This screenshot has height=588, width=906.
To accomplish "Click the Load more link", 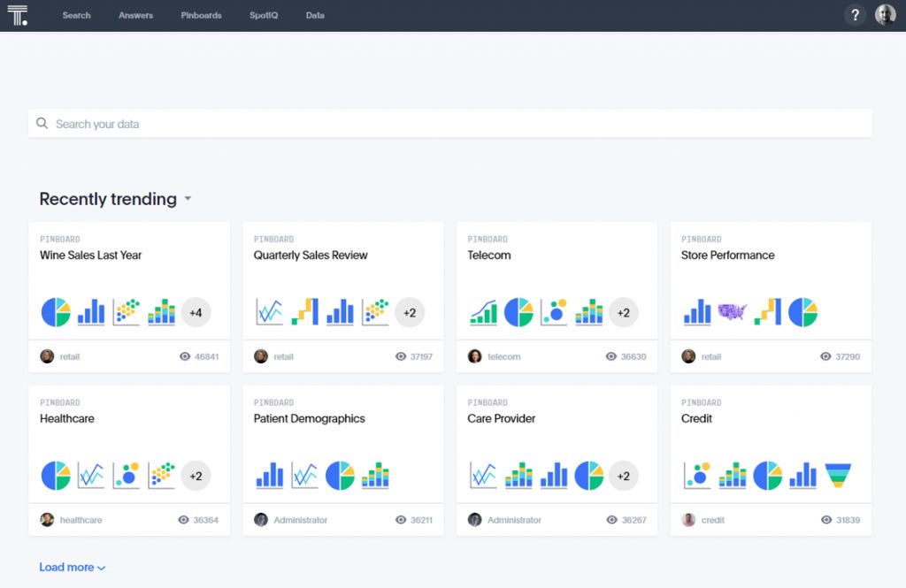I will (x=72, y=568).
